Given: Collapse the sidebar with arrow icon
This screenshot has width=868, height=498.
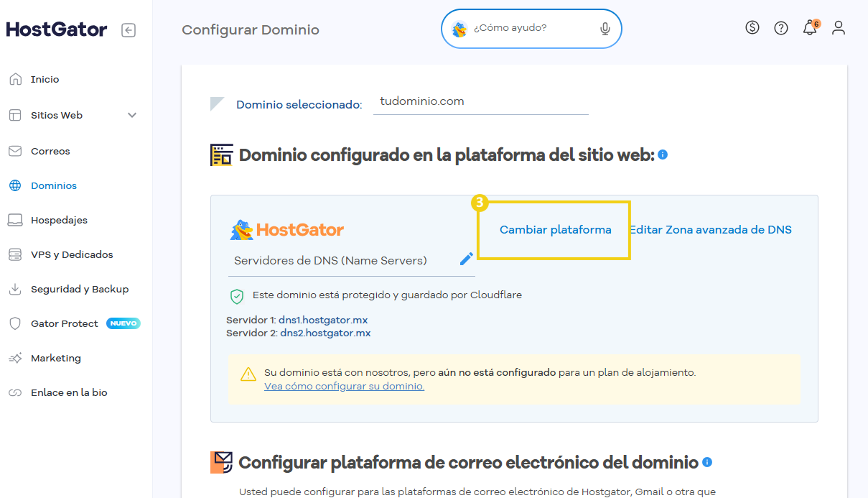Looking at the screenshot, I should (x=129, y=30).
